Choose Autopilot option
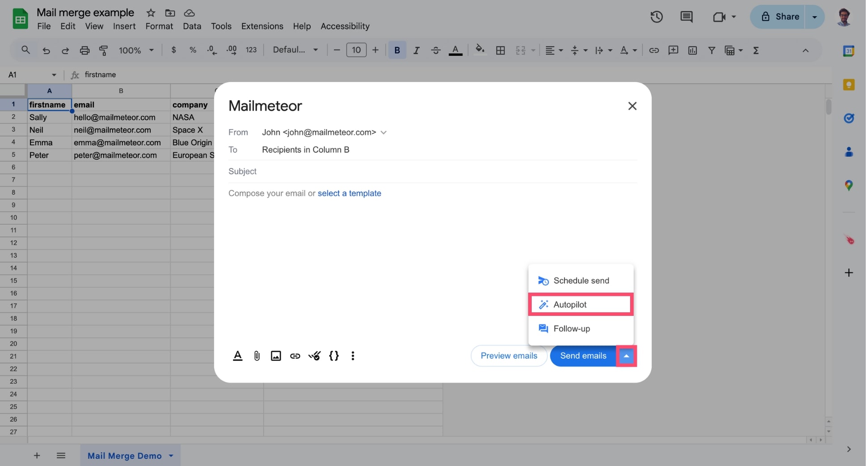 click(x=581, y=305)
